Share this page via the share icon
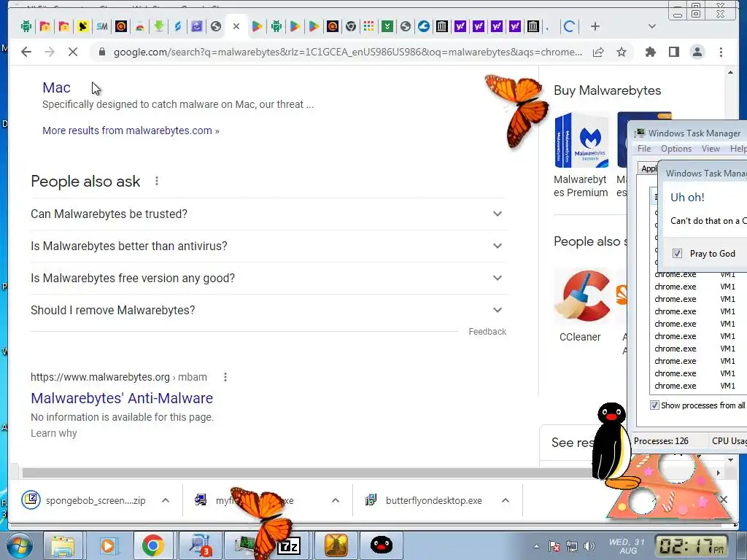747x560 pixels. (x=598, y=52)
